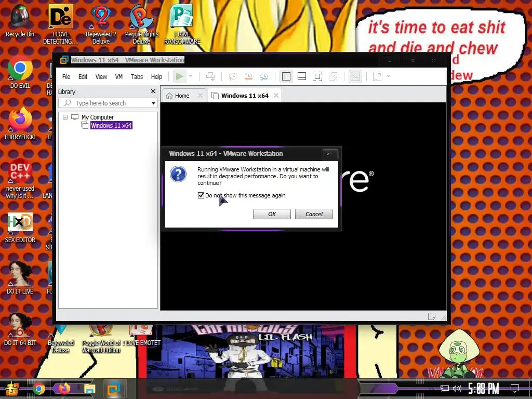Revert to snapshot toolbar icon
532x399 pixels.
point(248,76)
